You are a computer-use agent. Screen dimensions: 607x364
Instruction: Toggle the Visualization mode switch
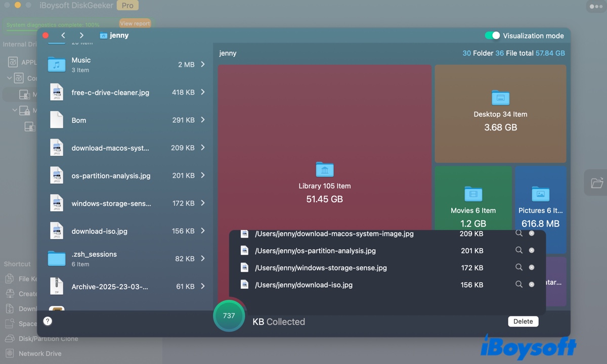pos(492,35)
